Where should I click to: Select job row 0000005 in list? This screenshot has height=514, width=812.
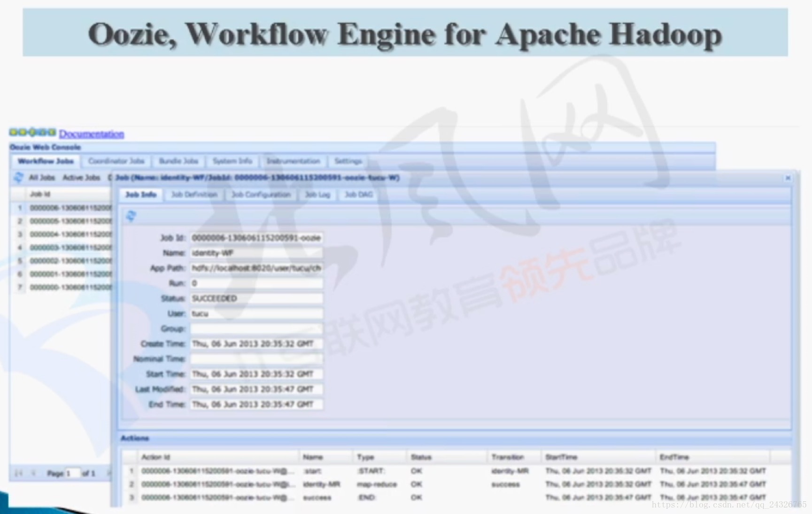tap(61, 221)
